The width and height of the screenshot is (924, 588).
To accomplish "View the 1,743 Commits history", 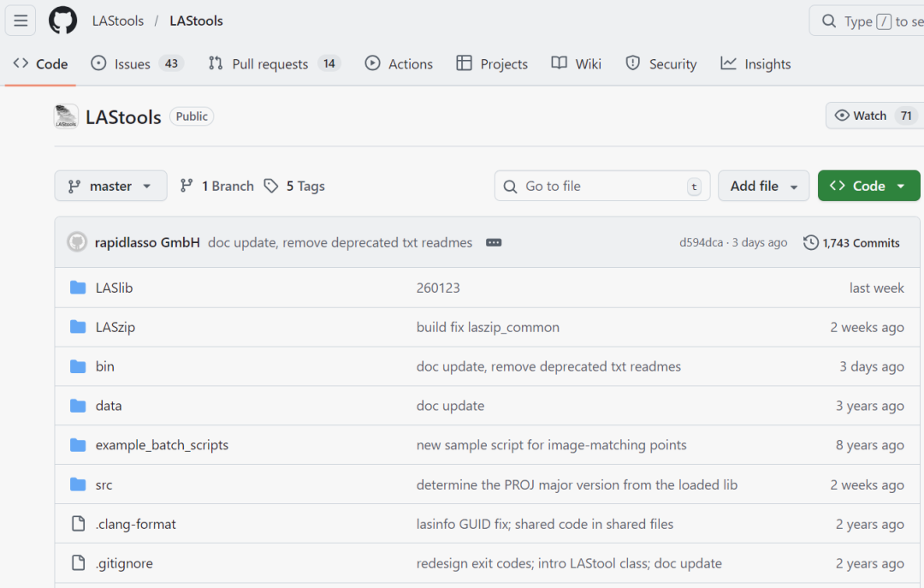I will click(x=851, y=242).
